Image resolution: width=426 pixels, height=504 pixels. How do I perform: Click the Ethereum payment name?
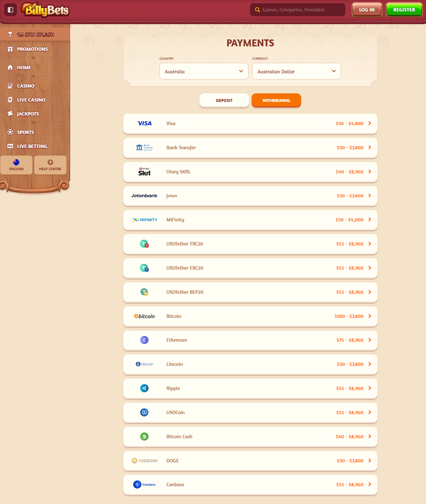177,340
